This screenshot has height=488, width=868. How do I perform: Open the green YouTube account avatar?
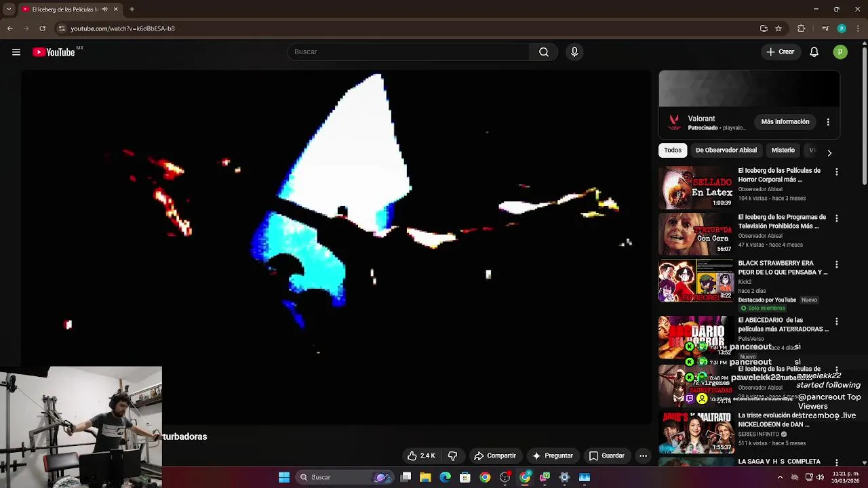(x=840, y=52)
